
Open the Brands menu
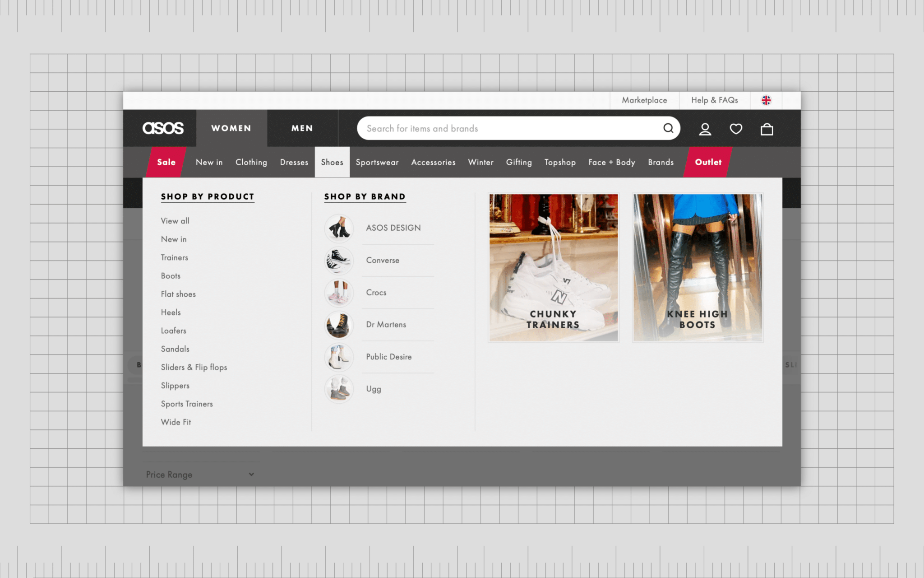click(x=661, y=162)
